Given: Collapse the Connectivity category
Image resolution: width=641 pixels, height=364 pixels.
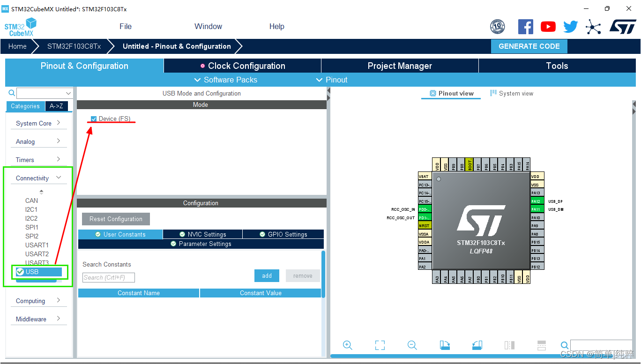Looking at the screenshot, I should (x=38, y=178).
